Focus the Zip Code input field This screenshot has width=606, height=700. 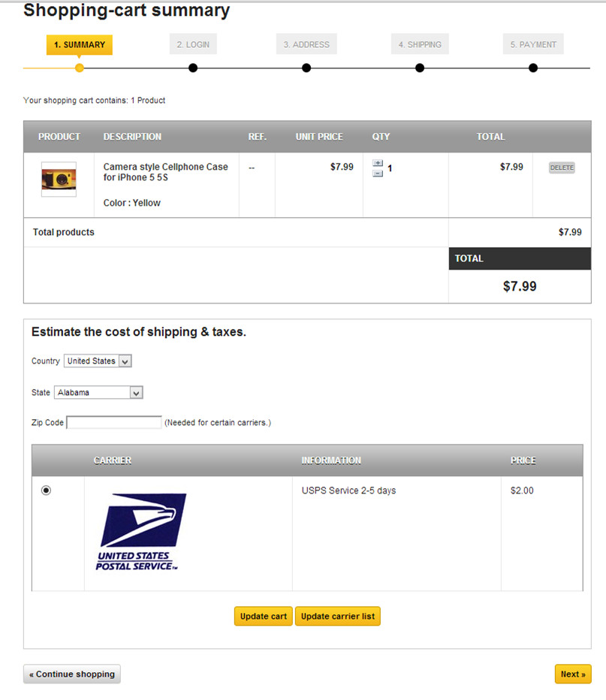114,422
